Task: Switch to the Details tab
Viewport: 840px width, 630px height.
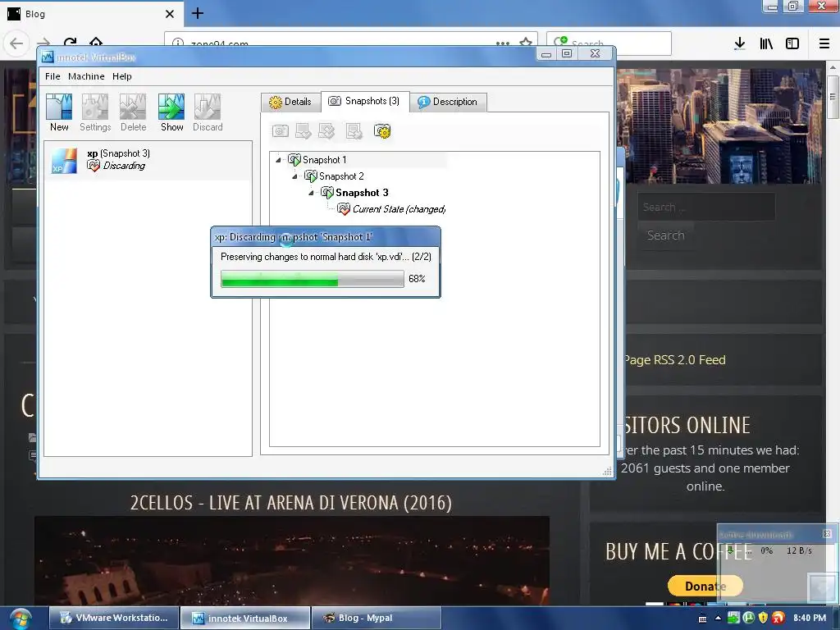Action: [x=290, y=102]
